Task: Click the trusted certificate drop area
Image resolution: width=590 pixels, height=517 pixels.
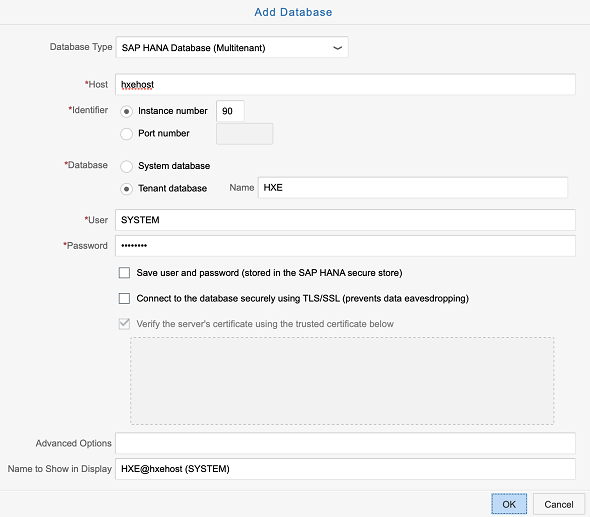Action: point(342,381)
